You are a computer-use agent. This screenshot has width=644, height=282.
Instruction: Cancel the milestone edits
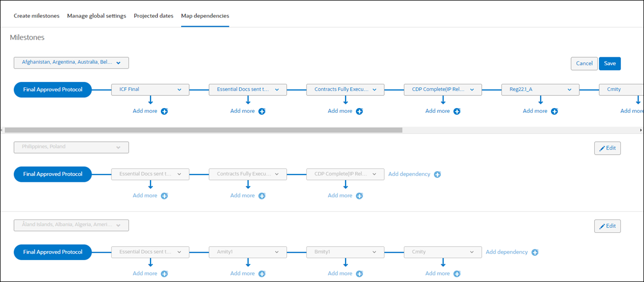tap(584, 63)
